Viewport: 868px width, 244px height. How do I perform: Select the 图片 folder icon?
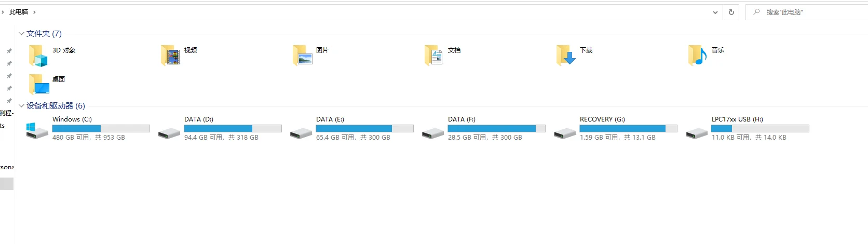[302, 55]
